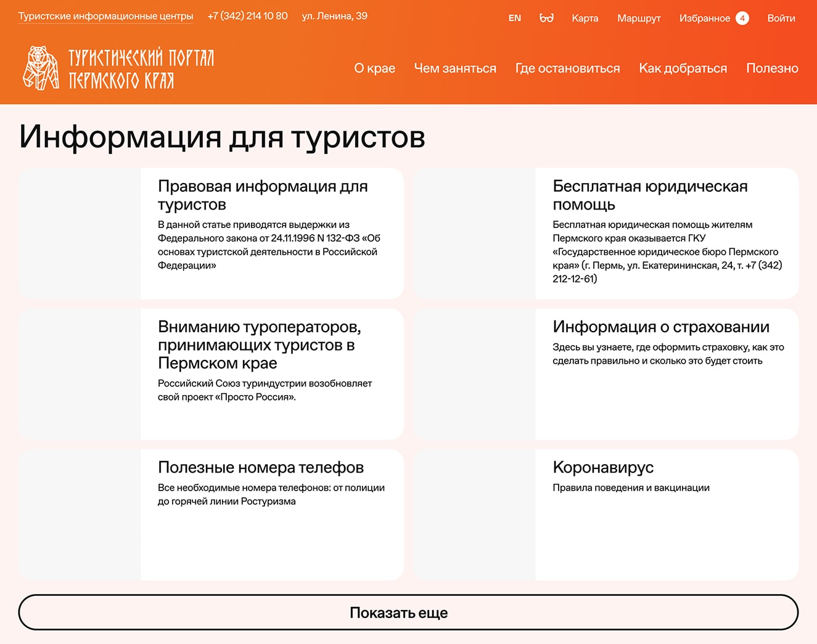Toggle accessibility mode with the glasses icon
The image size is (817, 644).
tap(546, 18)
